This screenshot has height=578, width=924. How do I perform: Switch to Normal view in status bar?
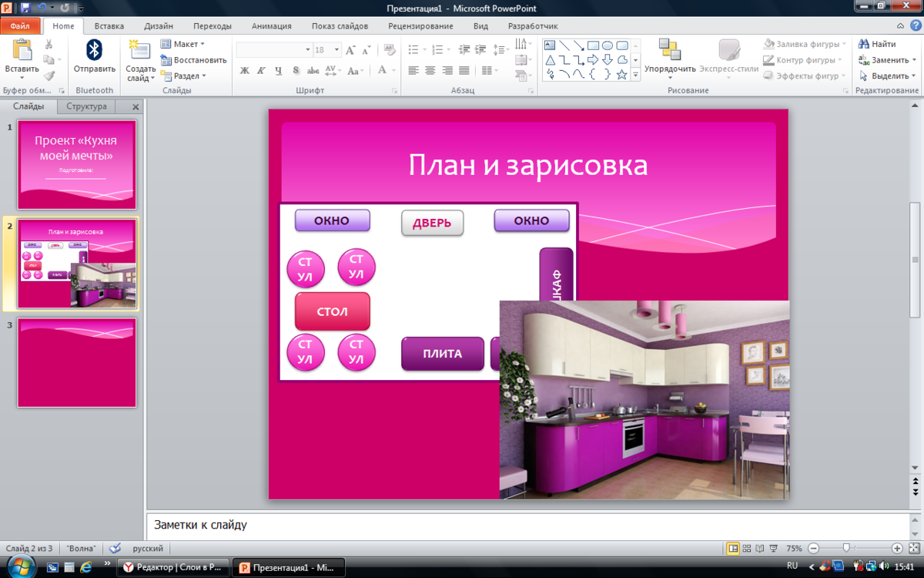pos(733,548)
